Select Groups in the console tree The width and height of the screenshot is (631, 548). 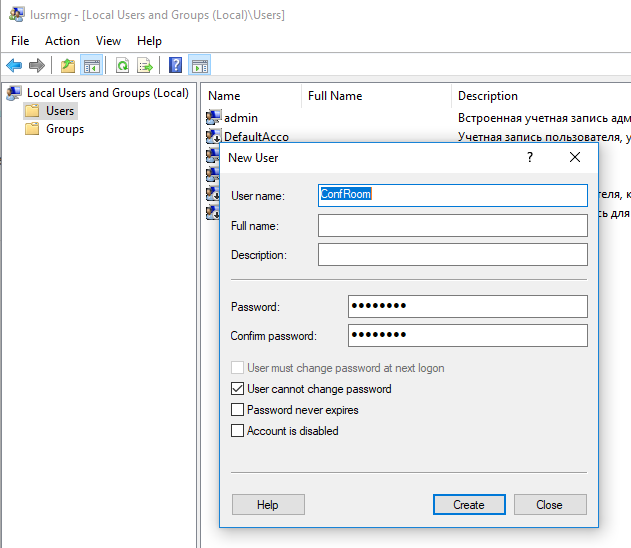pyautogui.click(x=65, y=129)
